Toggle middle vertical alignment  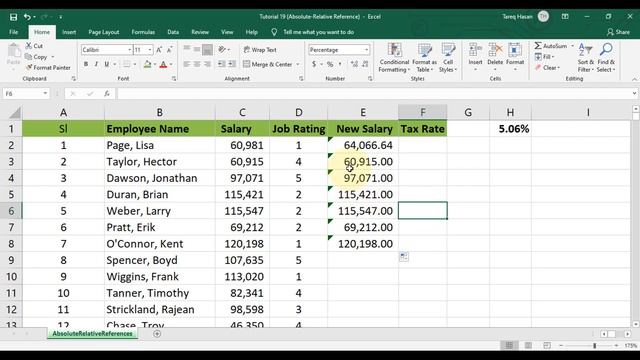click(197, 49)
